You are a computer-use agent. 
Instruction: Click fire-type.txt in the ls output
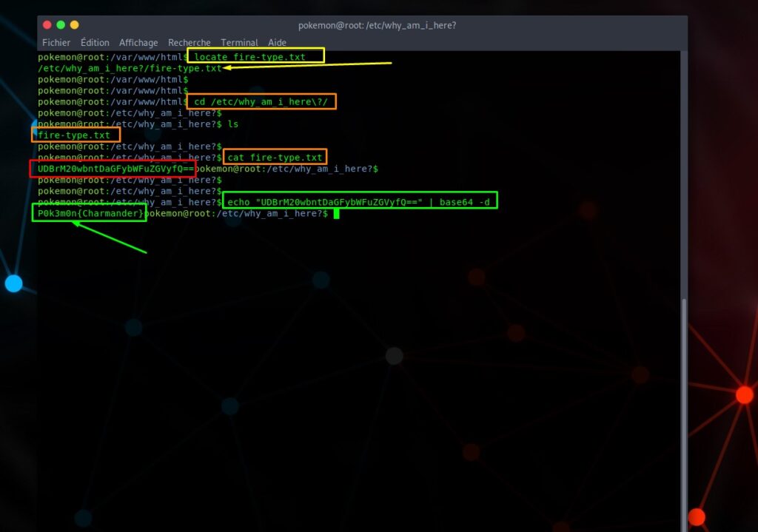click(74, 135)
